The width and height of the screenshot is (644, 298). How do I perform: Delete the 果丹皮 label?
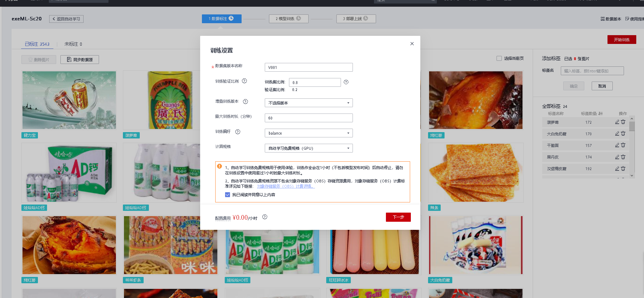pyautogui.click(x=623, y=157)
